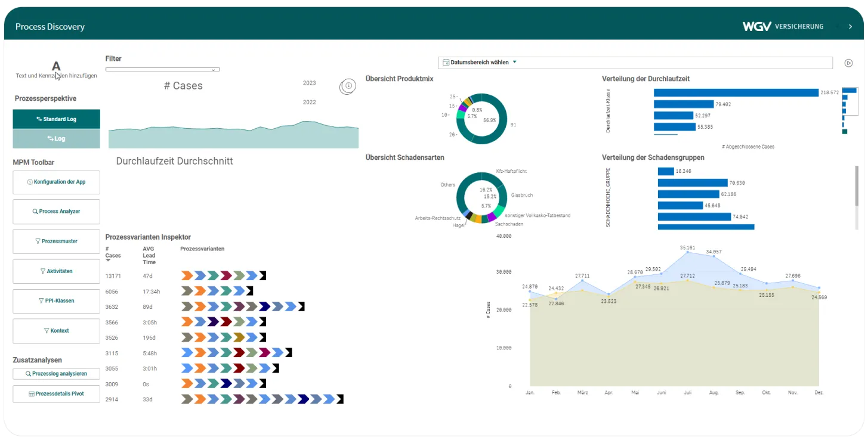Viewport: 868px width, 443px height.
Task: Go to next sheet with header arrow
Action: click(x=850, y=27)
